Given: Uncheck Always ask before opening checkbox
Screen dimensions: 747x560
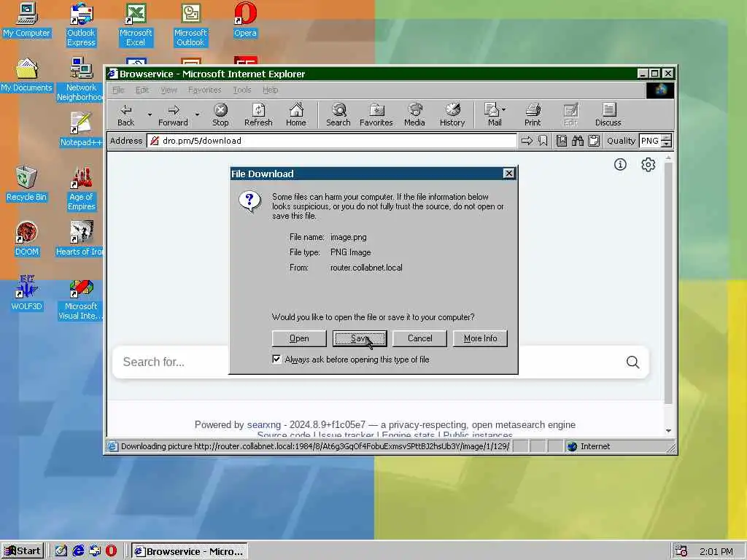Looking at the screenshot, I should point(276,359).
